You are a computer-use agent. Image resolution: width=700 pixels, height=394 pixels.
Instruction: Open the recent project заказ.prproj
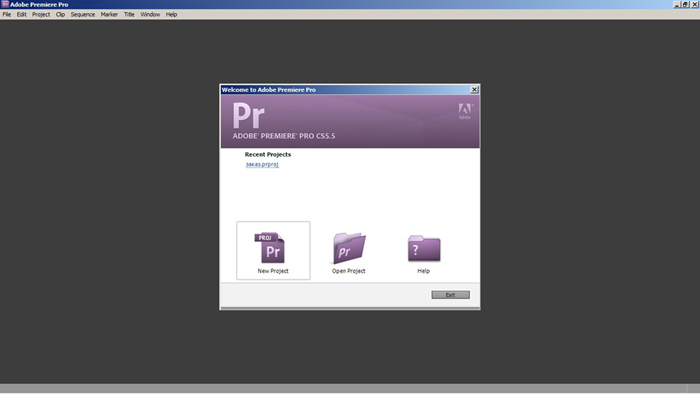point(262,164)
